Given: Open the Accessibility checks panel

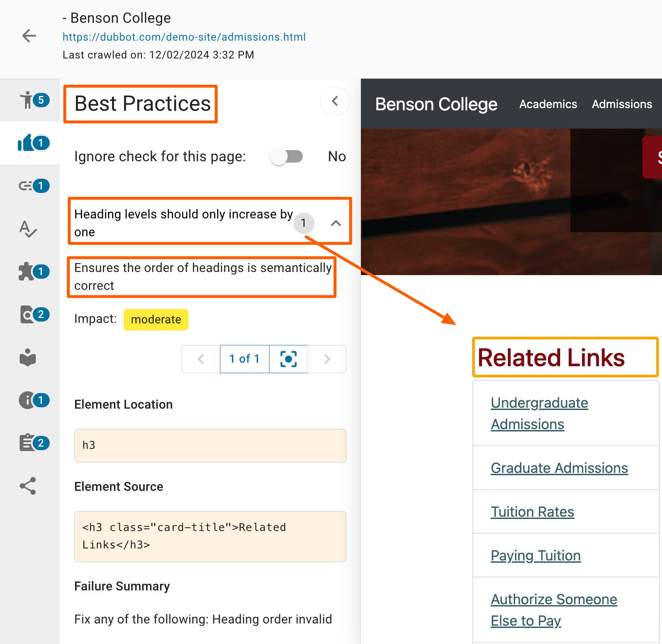Looking at the screenshot, I should tap(30, 100).
